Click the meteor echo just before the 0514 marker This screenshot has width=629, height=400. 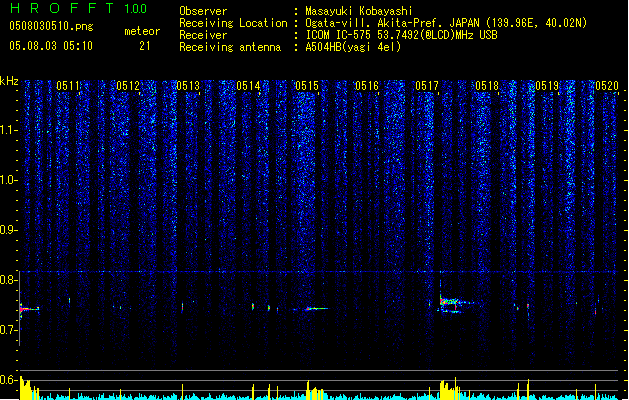(253, 307)
